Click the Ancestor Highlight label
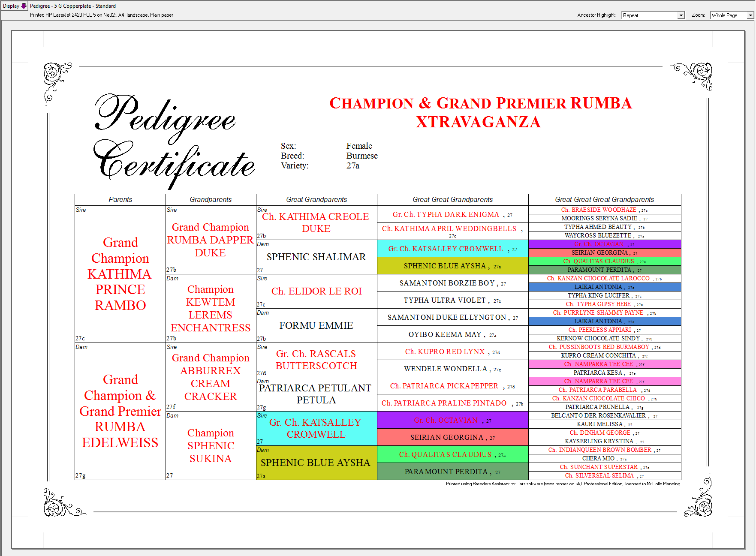Screen dimensions: 756x556 pos(596,15)
